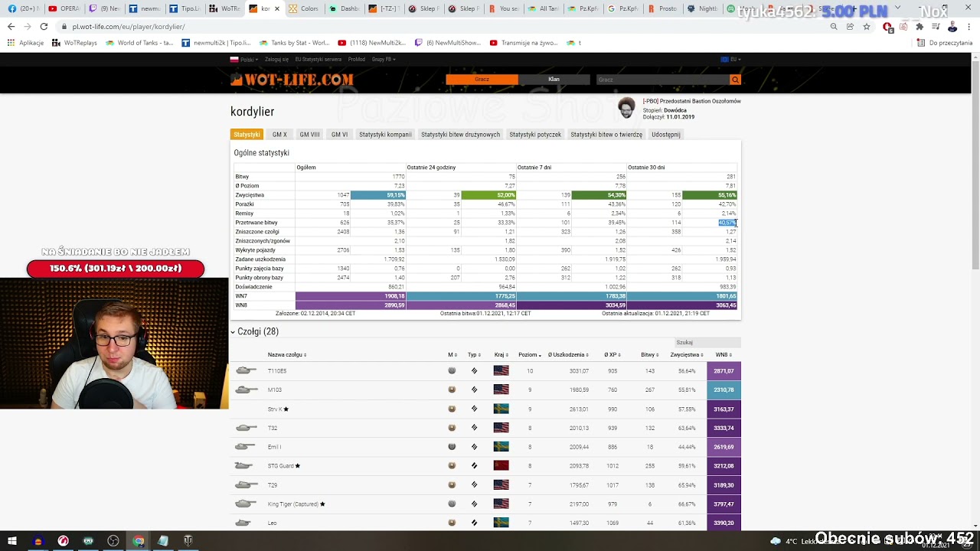This screenshot has width=980, height=551.
Task: Click the premium star next to STG Guard
Action: [298, 465]
